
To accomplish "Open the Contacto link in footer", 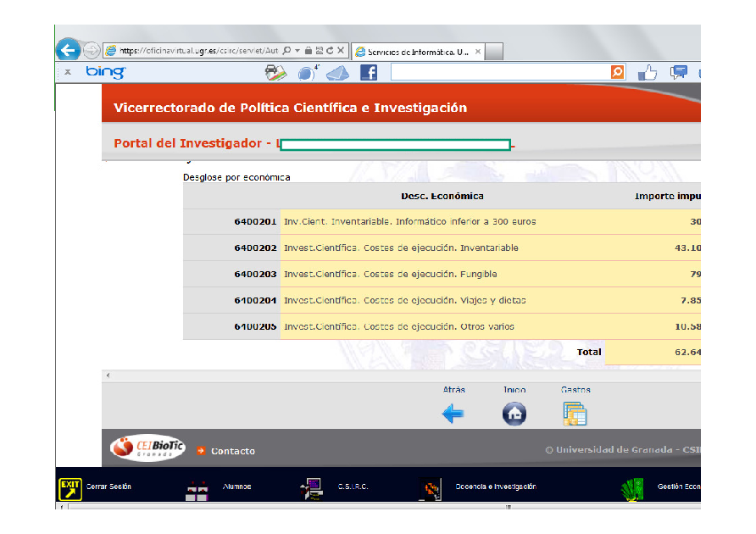I will (232, 451).
